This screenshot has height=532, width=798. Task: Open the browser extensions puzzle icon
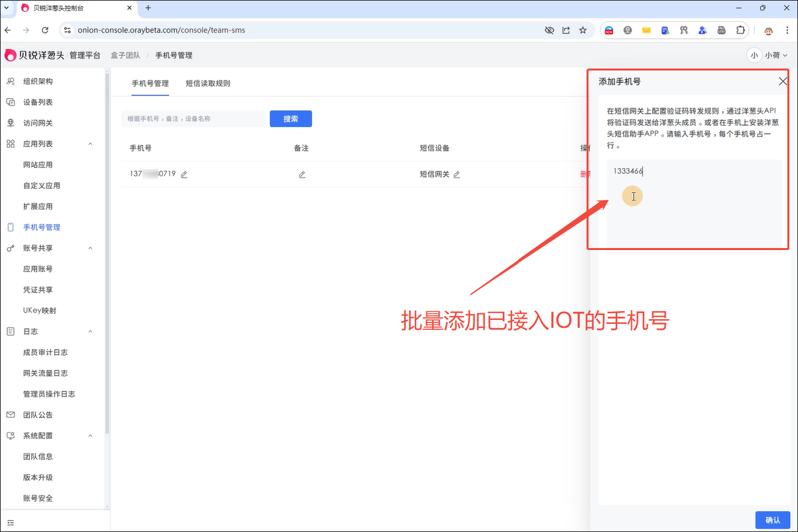[740, 30]
